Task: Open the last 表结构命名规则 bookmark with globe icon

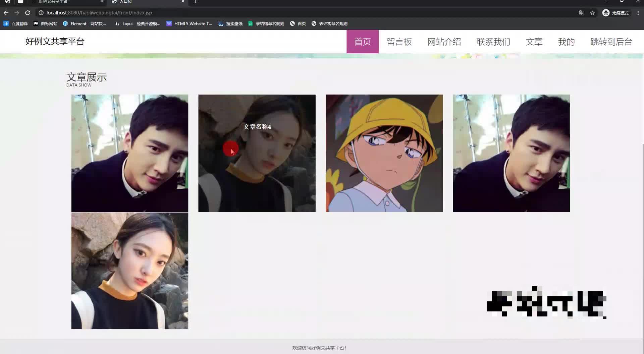Action: tap(329, 23)
